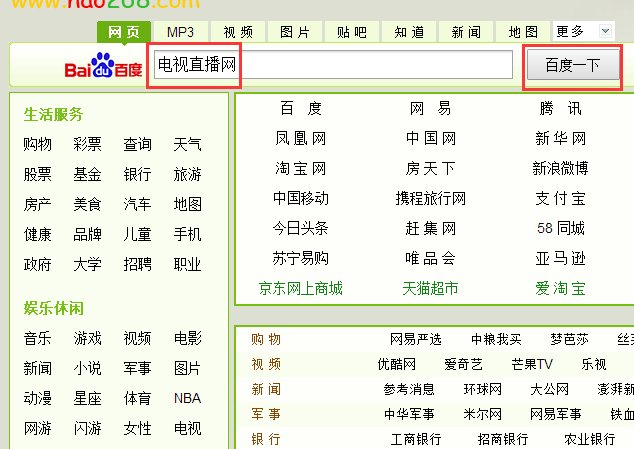Image resolution: width=634 pixels, height=449 pixels.
Task: Click 健康 under 生活服务
Action: (38, 234)
